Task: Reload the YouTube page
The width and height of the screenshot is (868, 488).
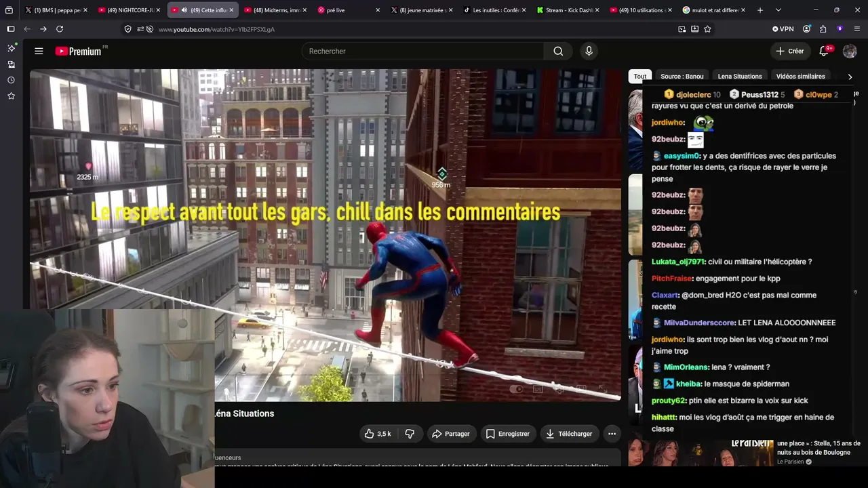Action: (60, 29)
